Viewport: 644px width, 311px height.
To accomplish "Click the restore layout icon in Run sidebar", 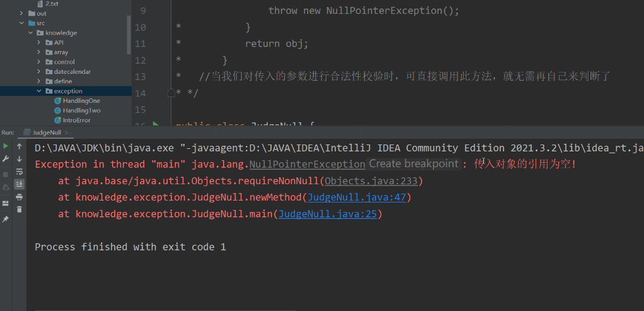I will 6,203.
